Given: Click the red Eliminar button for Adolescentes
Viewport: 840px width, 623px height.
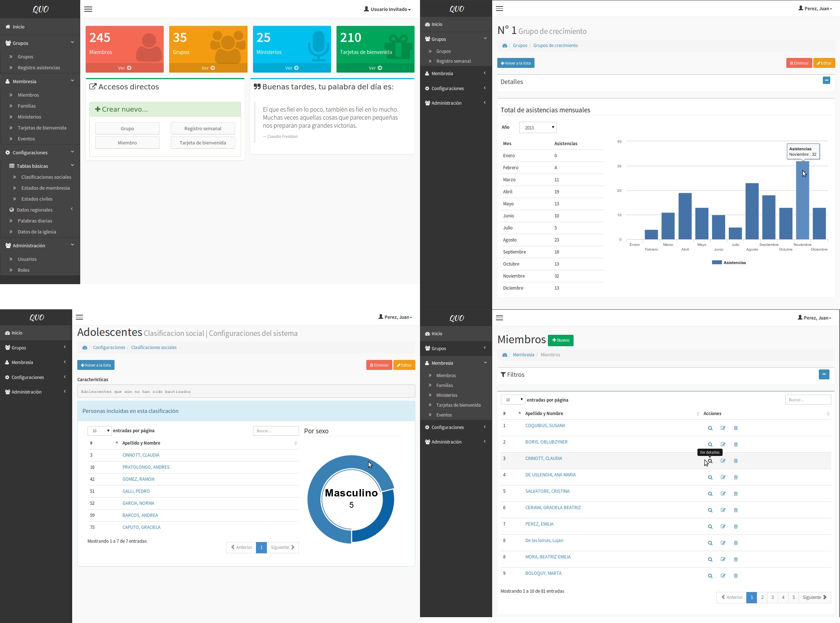Looking at the screenshot, I should click(x=379, y=365).
